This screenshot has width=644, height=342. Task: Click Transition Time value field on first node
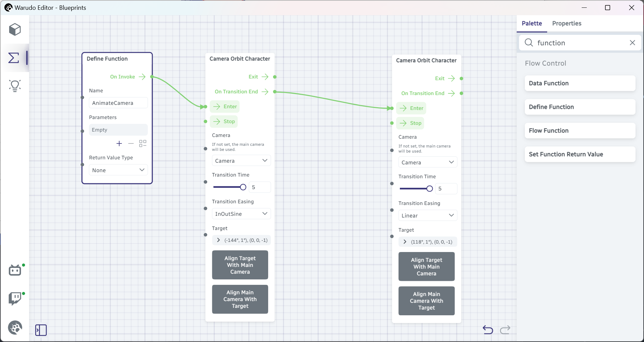(x=260, y=187)
